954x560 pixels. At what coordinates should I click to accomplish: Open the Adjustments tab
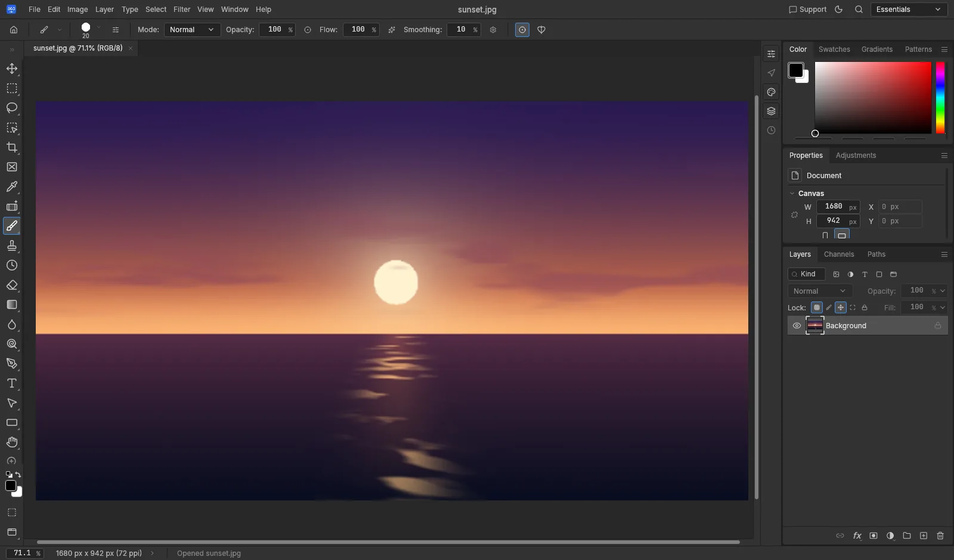click(856, 155)
